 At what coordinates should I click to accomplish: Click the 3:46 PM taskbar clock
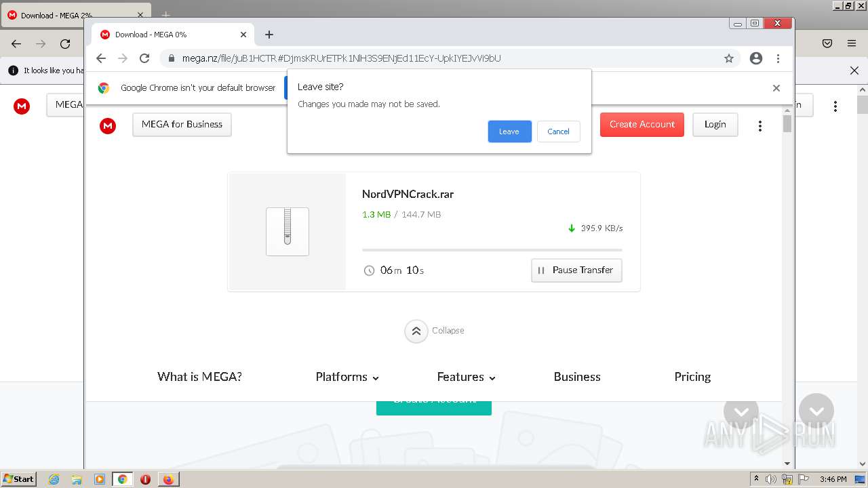tap(833, 479)
